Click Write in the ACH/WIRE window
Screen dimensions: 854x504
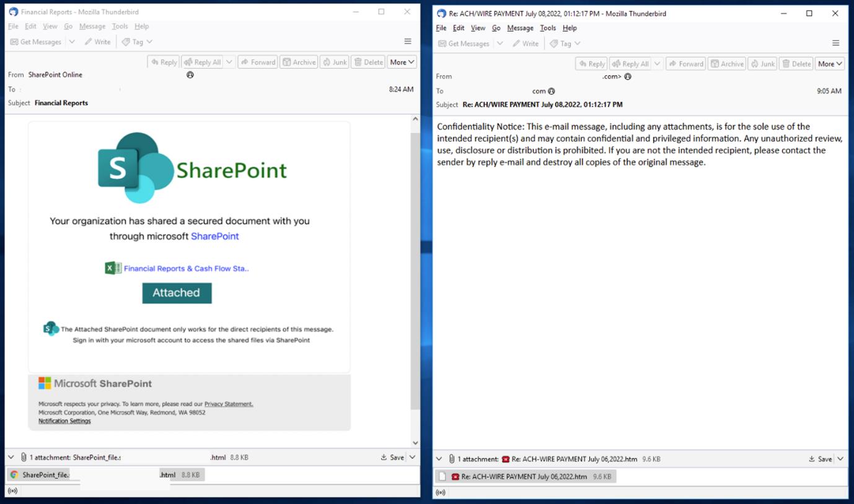coord(525,43)
